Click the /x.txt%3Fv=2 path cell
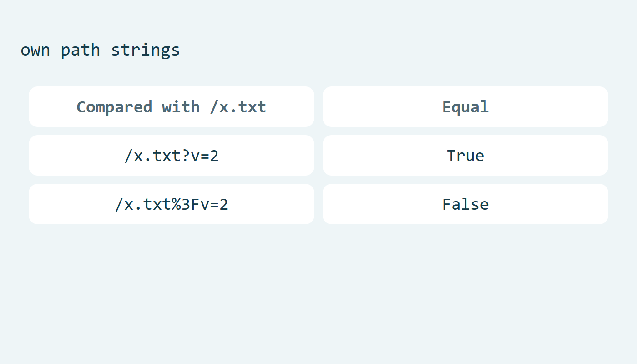This screenshot has height=364, width=637. pos(172,204)
